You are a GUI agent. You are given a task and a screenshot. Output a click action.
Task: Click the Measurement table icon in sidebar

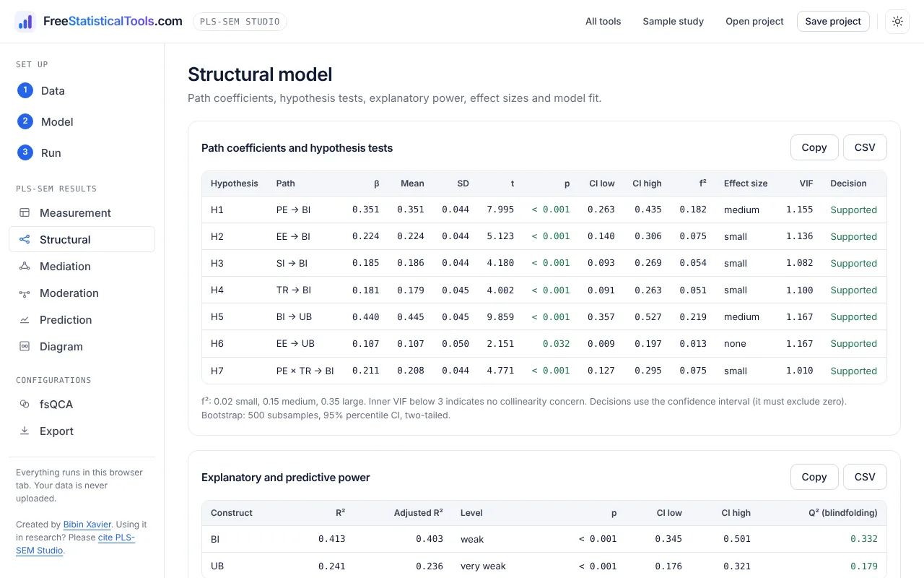pos(25,213)
